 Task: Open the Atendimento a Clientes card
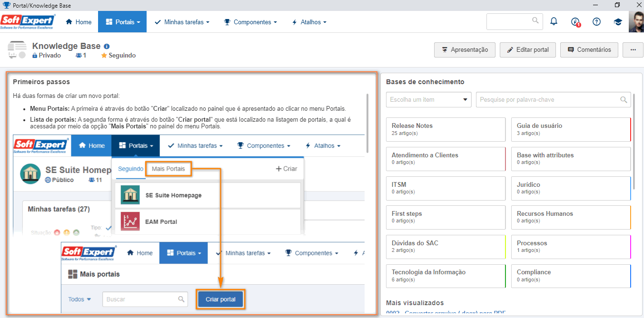pos(446,159)
